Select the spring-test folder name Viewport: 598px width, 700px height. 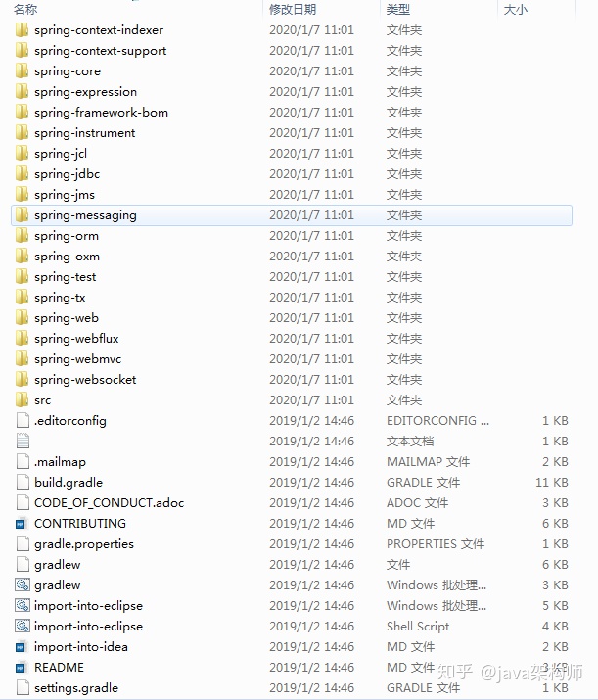click(x=66, y=277)
